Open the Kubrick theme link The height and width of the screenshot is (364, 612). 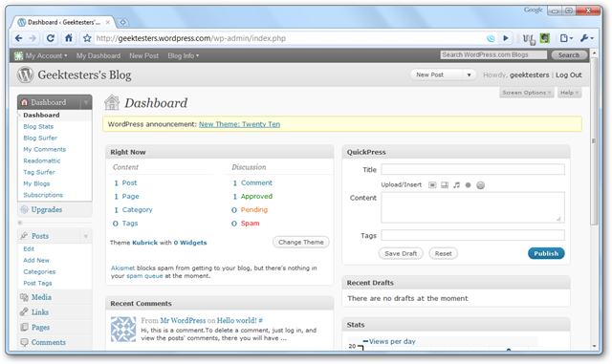pos(144,243)
